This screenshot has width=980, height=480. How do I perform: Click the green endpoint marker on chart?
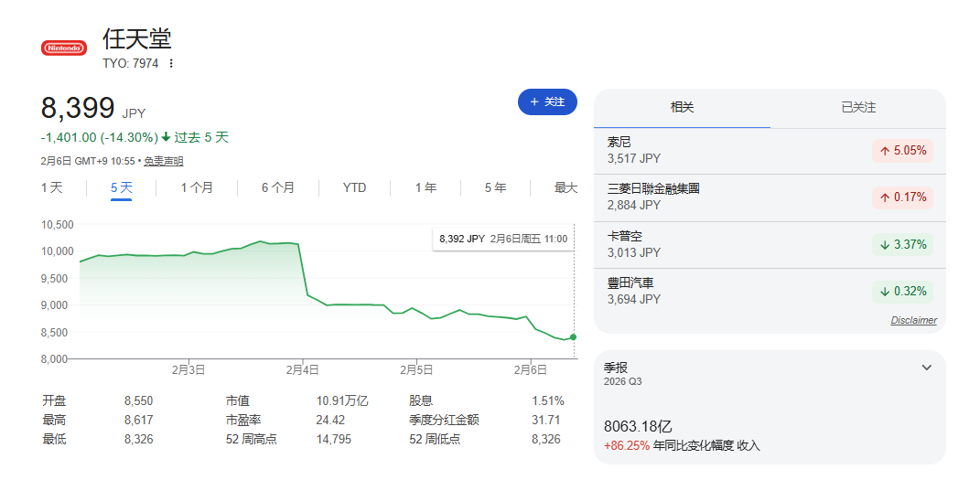click(x=574, y=336)
